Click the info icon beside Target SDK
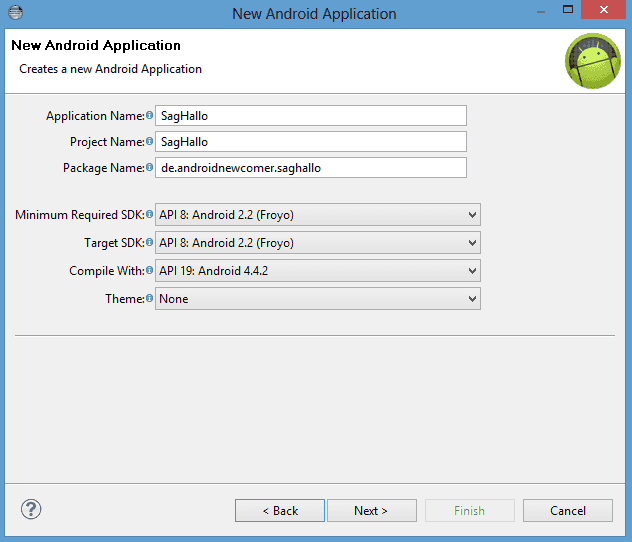The height and width of the screenshot is (542, 632). coord(150,242)
